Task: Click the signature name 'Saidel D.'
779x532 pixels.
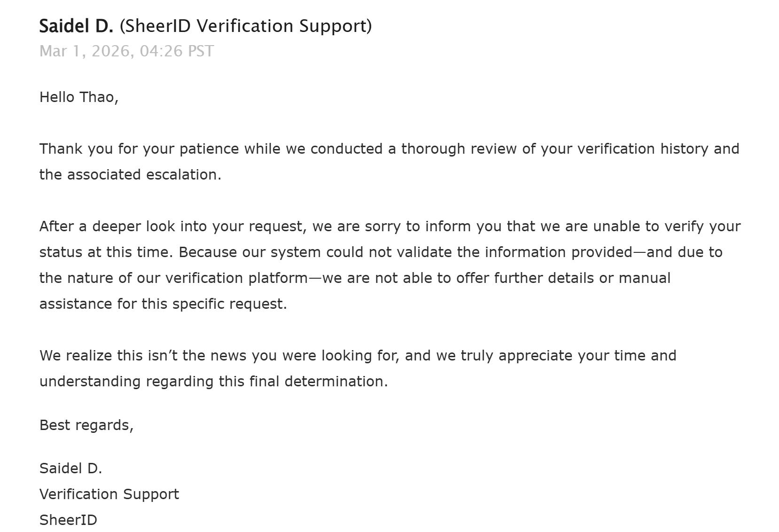Action: click(71, 468)
